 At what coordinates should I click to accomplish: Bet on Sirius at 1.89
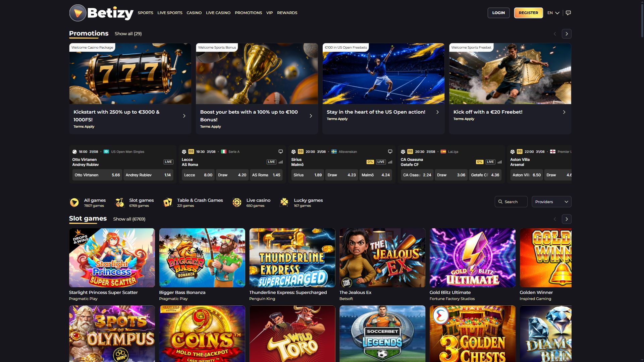[x=308, y=175]
